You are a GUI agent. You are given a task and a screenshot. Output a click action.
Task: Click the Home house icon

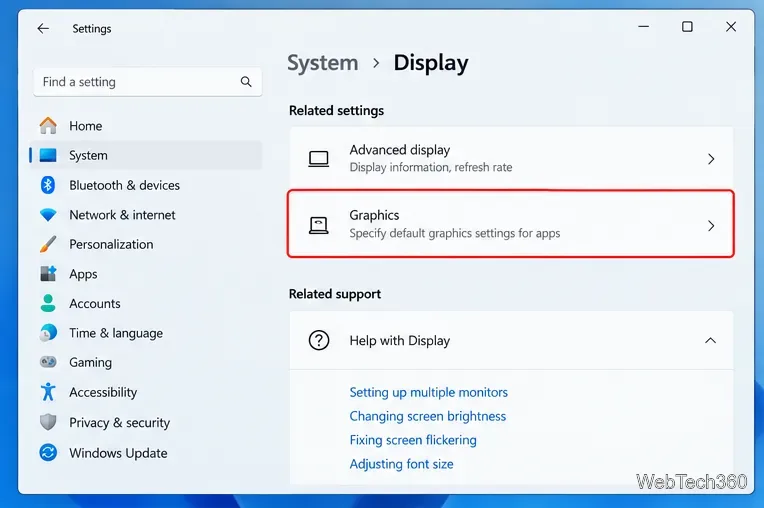48,126
